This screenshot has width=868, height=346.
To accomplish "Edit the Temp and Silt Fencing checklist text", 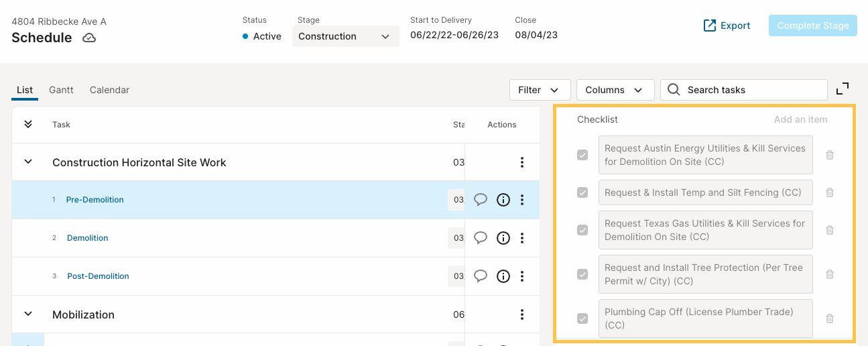I will (x=705, y=192).
